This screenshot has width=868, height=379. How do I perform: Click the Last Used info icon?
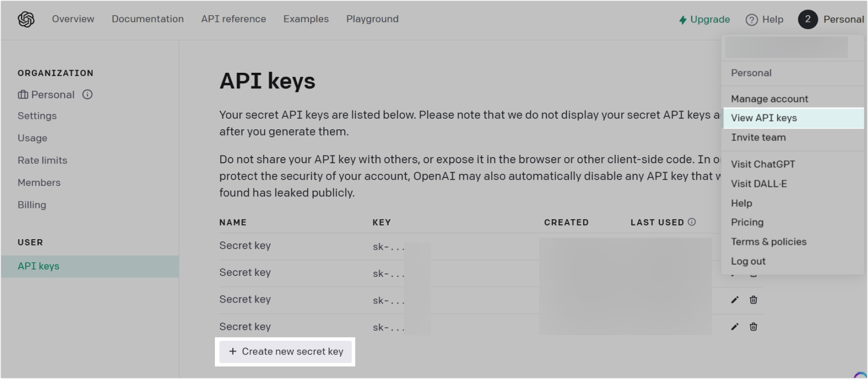pos(692,222)
